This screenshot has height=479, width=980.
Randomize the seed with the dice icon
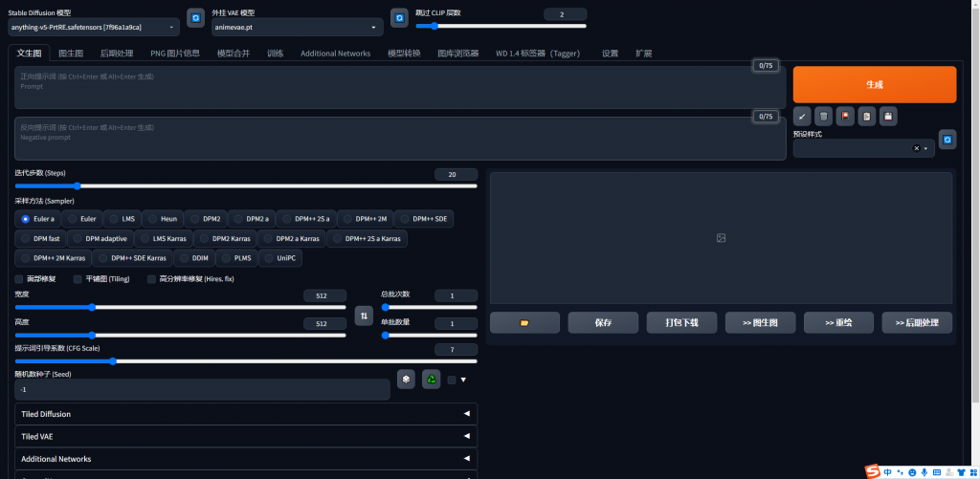[406, 379]
